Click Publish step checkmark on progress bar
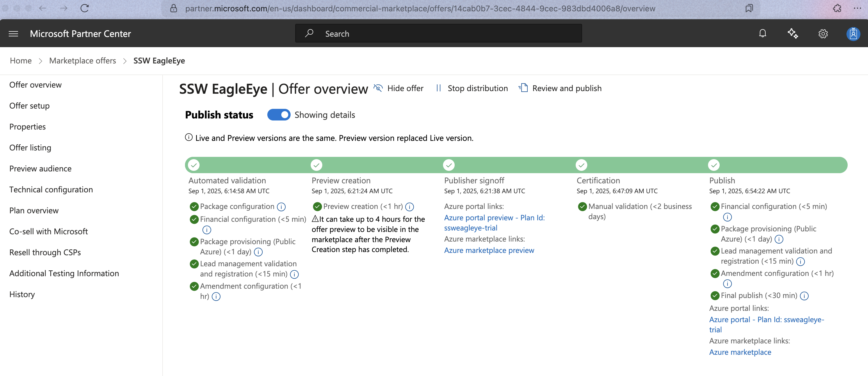Viewport: 868px width, 376px height. coord(714,165)
